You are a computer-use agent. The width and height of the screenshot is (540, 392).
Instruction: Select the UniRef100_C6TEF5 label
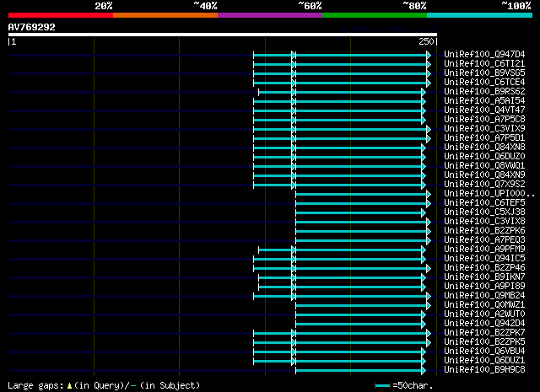[x=484, y=203]
